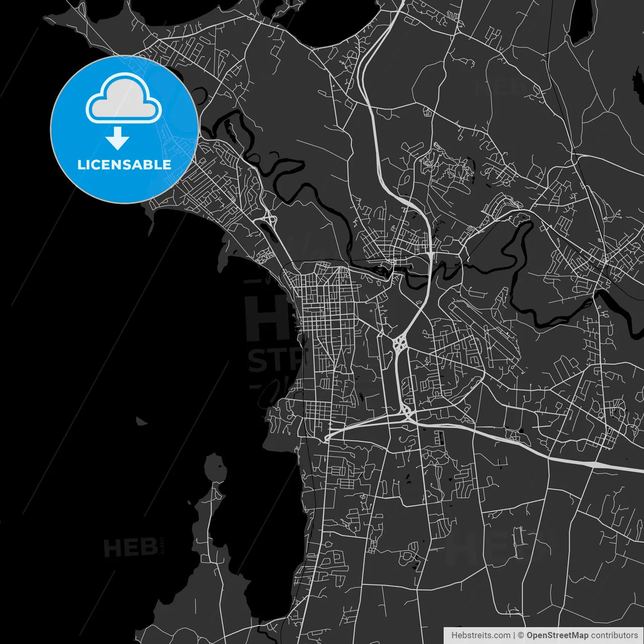
Task: Click the LICENSABLE label in blue badge
Action: tap(124, 165)
